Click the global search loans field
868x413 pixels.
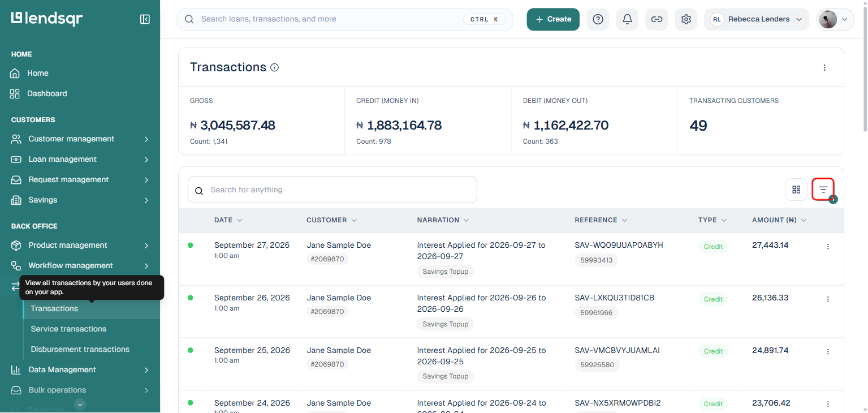pyautogui.click(x=345, y=19)
